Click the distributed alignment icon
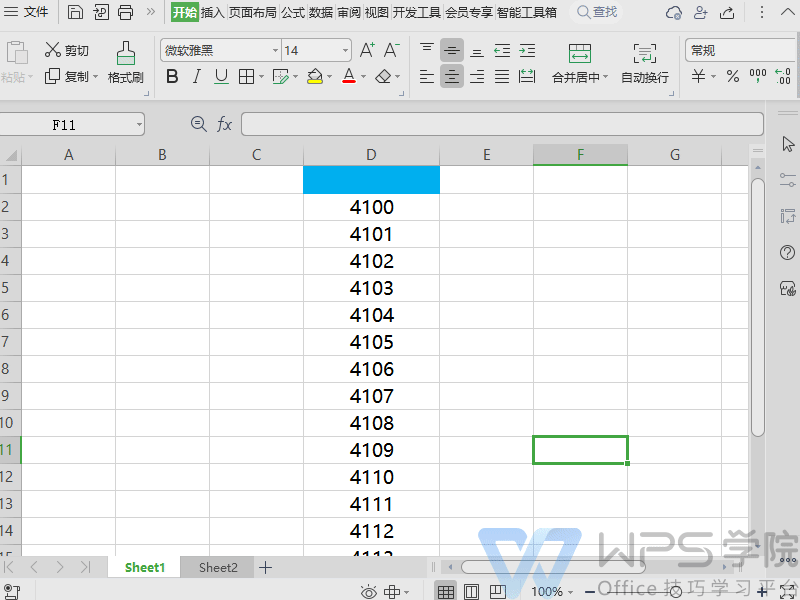This screenshot has width=800, height=600. coord(527,77)
